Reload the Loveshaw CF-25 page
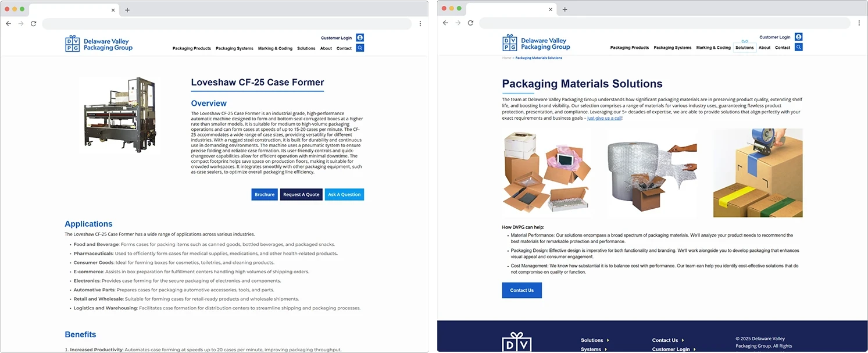The height and width of the screenshot is (353, 868). click(33, 24)
